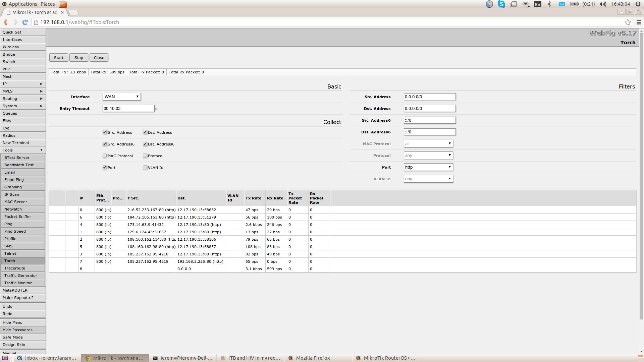This screenshot has width=644, height=362.
Task: Click the Hide Passwords button
Action: (x=23, y=330)
